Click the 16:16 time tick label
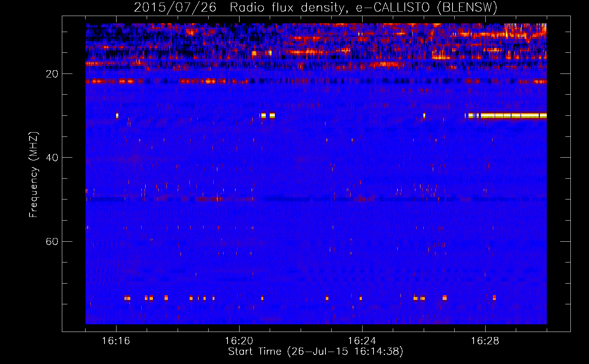Image resolution: width=589 pixels, height=364 pixels. coord(116,341)
